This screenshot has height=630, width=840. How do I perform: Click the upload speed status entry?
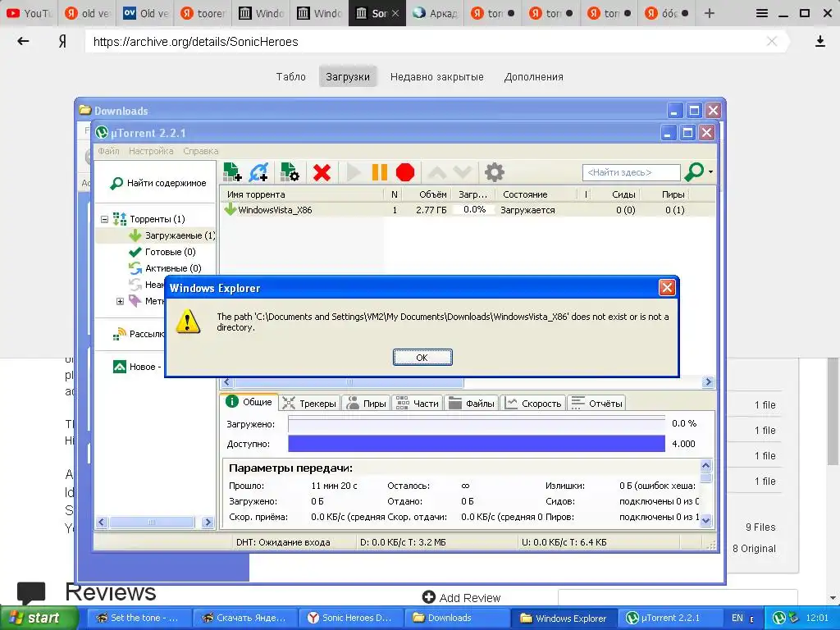click(564, 542)
